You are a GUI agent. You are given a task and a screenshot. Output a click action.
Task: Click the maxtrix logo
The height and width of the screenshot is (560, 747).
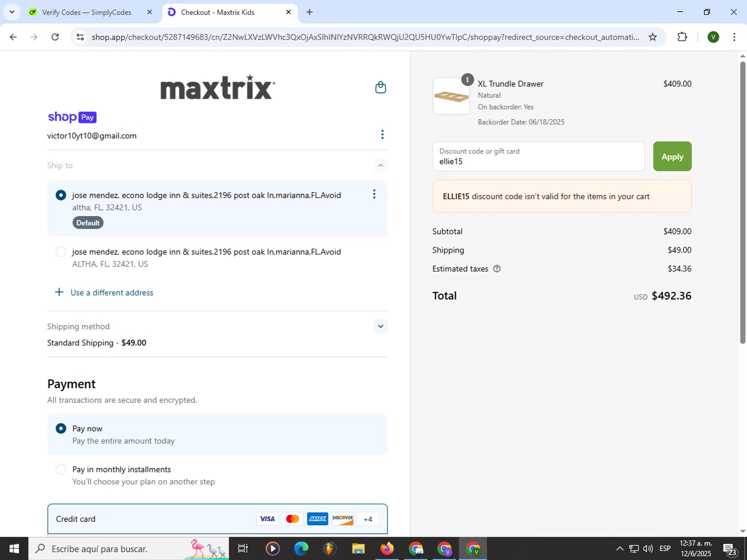point(218,88)
